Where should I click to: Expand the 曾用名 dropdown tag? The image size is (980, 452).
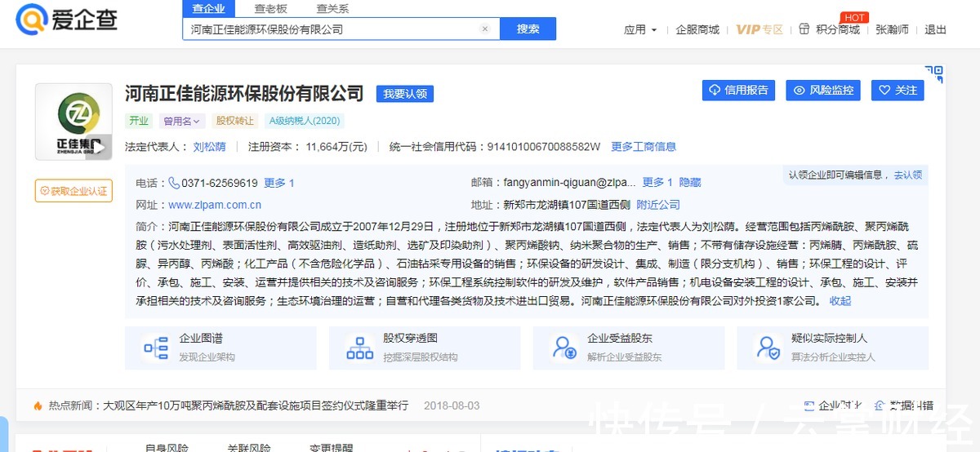[181, 121]
